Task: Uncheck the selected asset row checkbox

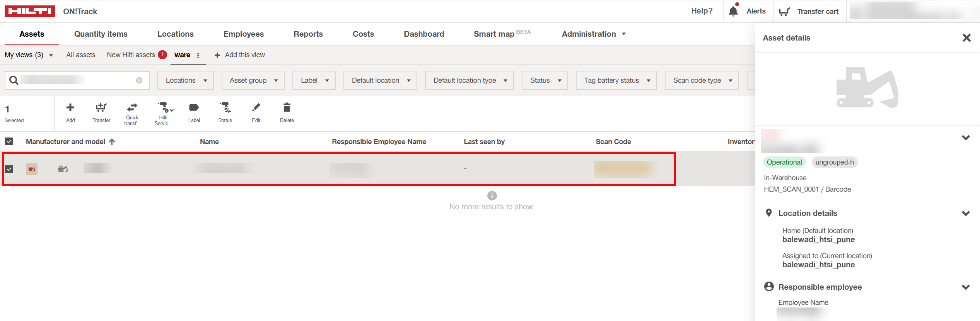Action: point(9,169)
